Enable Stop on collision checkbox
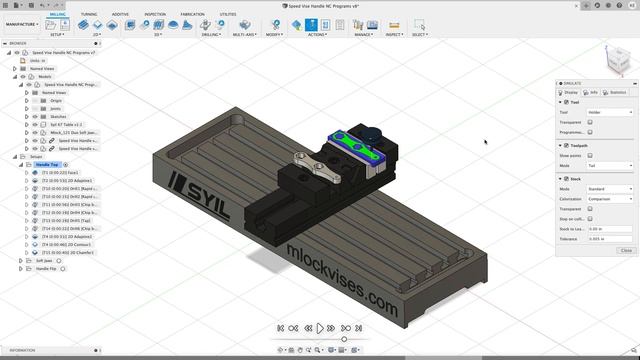 590,219
